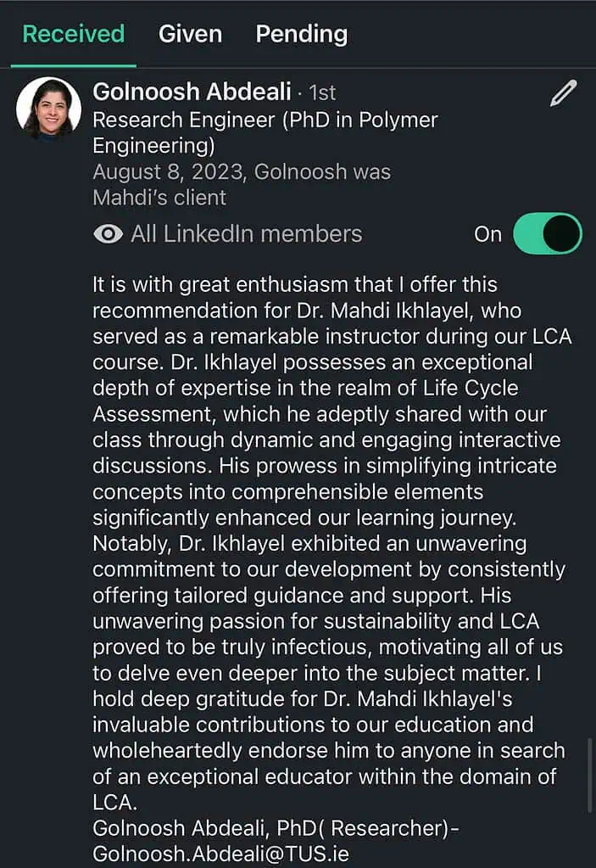
Task: Click the vertical scrollbar thumb
Action: point(589,775)
